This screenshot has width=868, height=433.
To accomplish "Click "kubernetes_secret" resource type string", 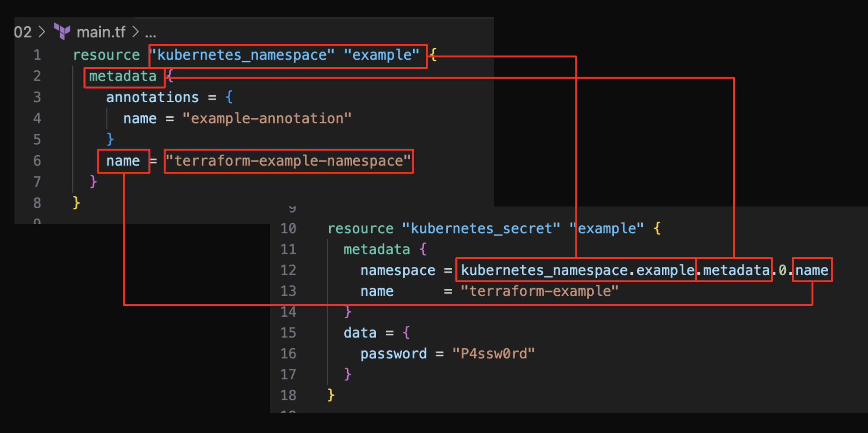I will tap(481, 228).
